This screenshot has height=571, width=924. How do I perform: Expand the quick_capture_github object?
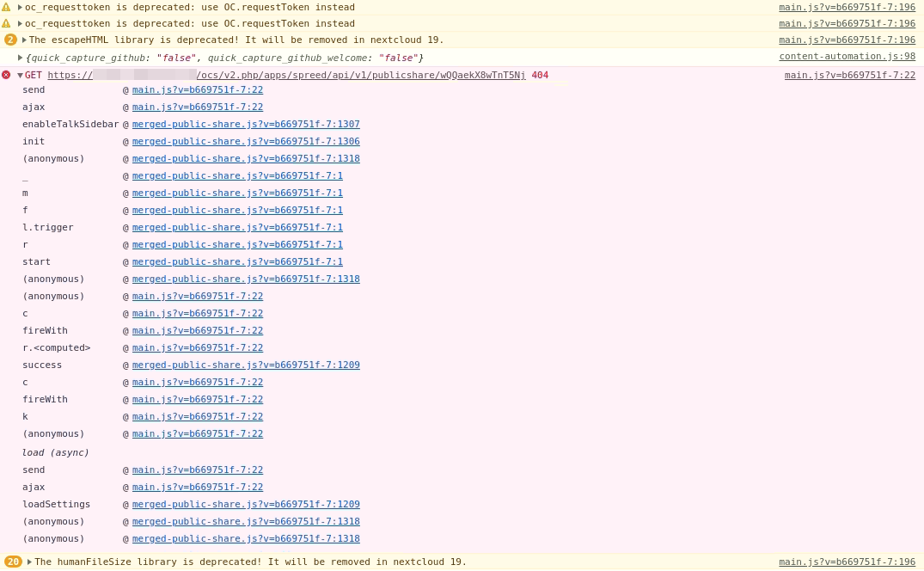pyautogui.click(x=20, y=58)
